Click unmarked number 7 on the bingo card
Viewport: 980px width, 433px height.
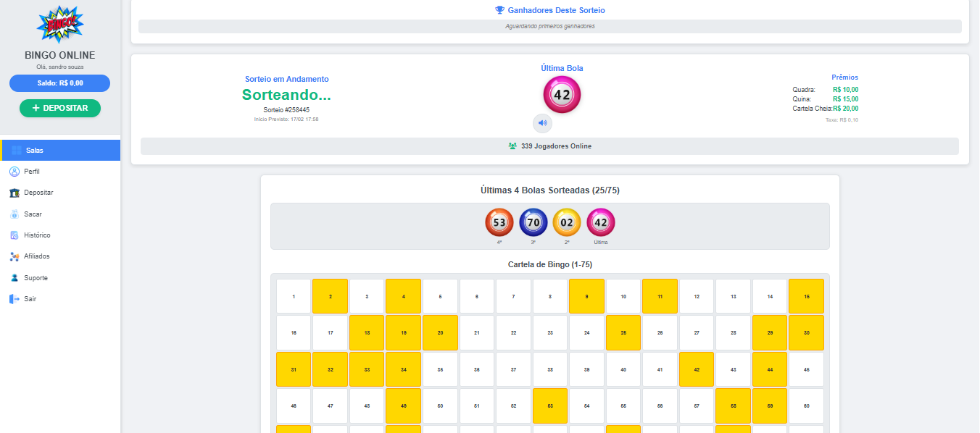pos(514,297)
